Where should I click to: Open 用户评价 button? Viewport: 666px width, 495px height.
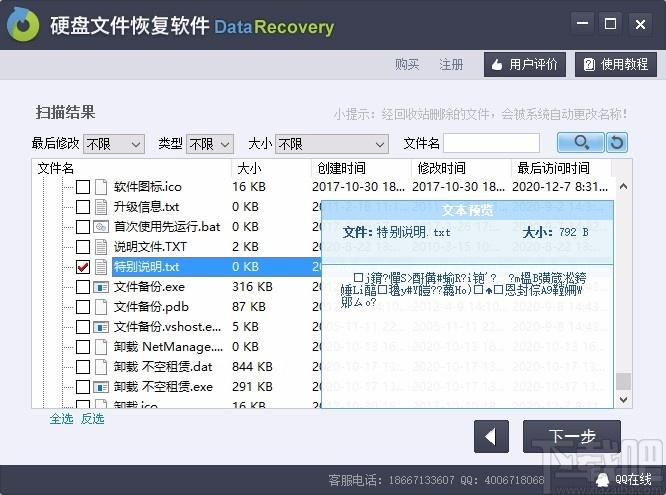pyautogui.click(x=525, y=65)
